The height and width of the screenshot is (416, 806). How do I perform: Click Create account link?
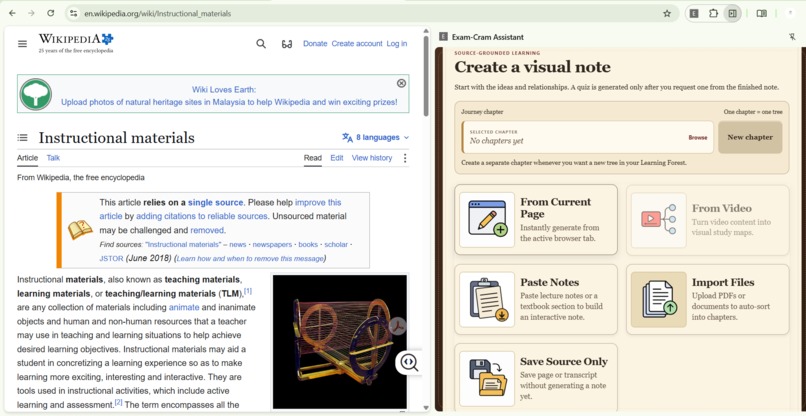357,44
